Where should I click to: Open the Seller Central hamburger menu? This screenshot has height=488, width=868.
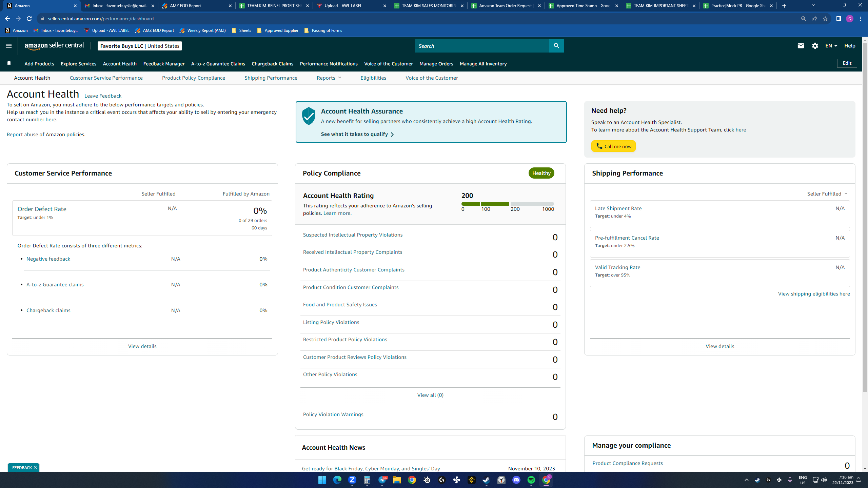[x=9, y=46]
